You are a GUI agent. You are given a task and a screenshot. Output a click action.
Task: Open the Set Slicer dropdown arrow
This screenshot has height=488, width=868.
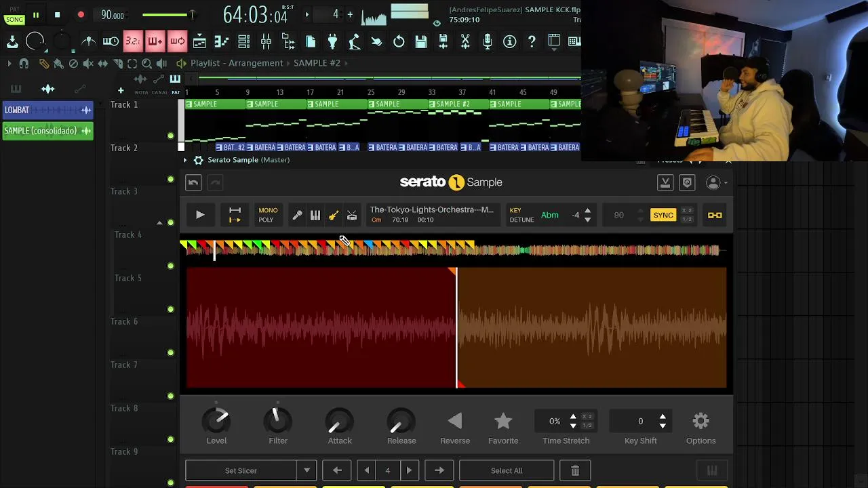point(307,470)
